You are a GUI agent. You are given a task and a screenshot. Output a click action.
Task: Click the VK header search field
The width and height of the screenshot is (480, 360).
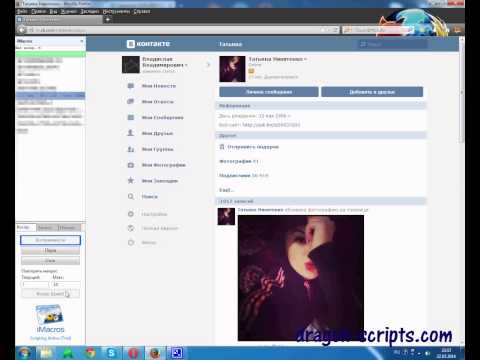(x=392, y=44)
